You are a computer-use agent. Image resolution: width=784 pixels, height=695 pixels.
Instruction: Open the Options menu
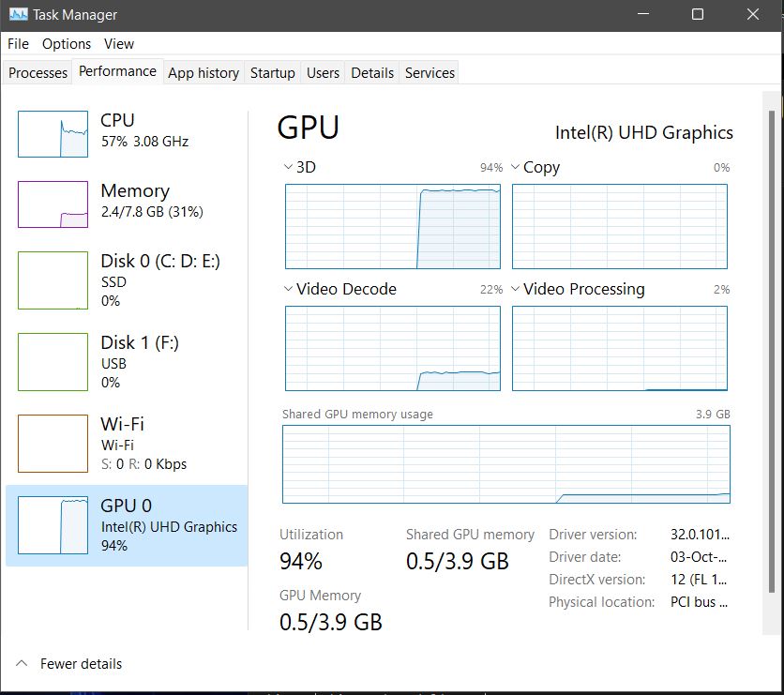click(67, 44)
